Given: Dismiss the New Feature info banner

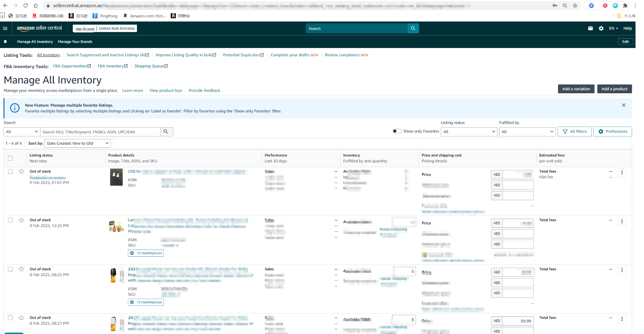Looking at the screenshot, I should point(623,105).
